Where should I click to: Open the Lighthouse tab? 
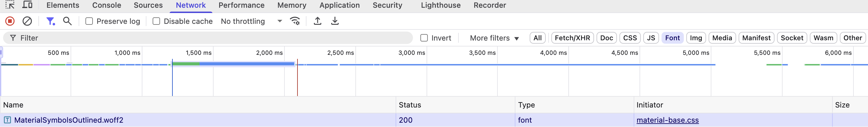click(441, 5)
